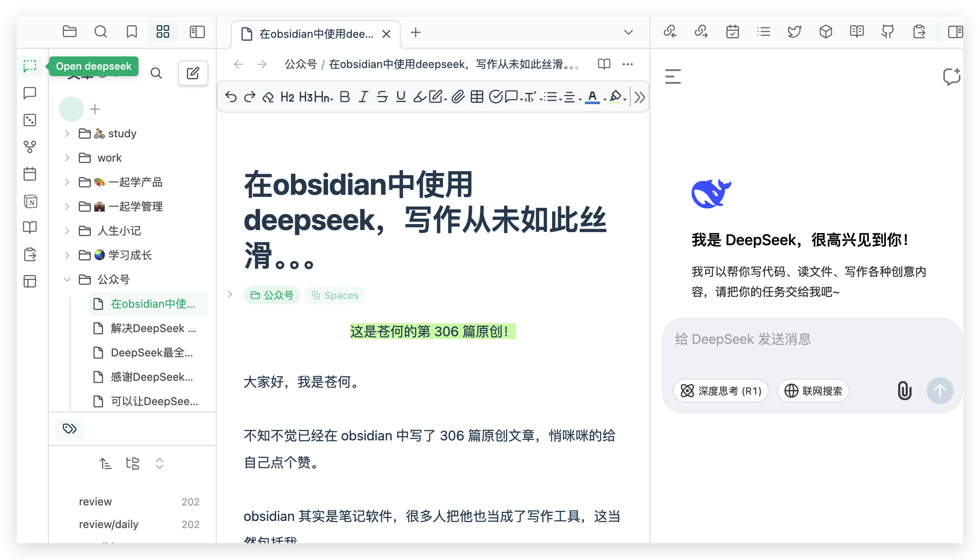The height and width of the screenshot is (560, 980).
Task: Open the graph view from left ribbon
Action: point(30,147)
